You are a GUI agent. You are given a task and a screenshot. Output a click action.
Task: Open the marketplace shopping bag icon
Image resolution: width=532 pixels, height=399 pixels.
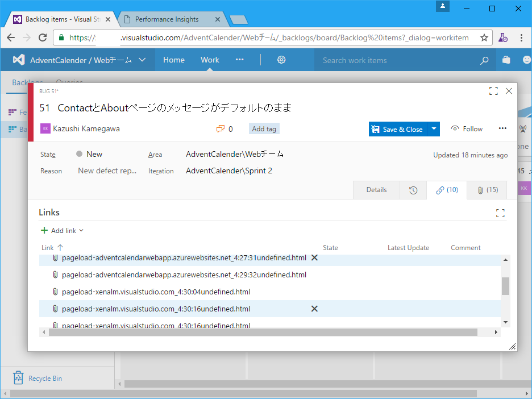(506, 60)
